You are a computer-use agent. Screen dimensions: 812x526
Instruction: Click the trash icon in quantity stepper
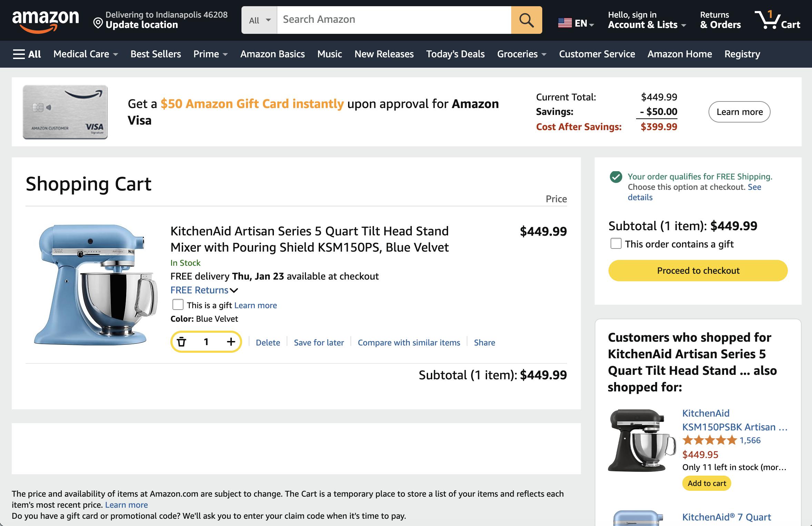(x=181, y=342)
